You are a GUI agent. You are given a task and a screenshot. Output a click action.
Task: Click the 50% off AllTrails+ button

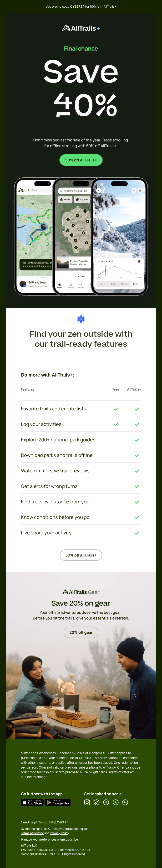[81, 160]
